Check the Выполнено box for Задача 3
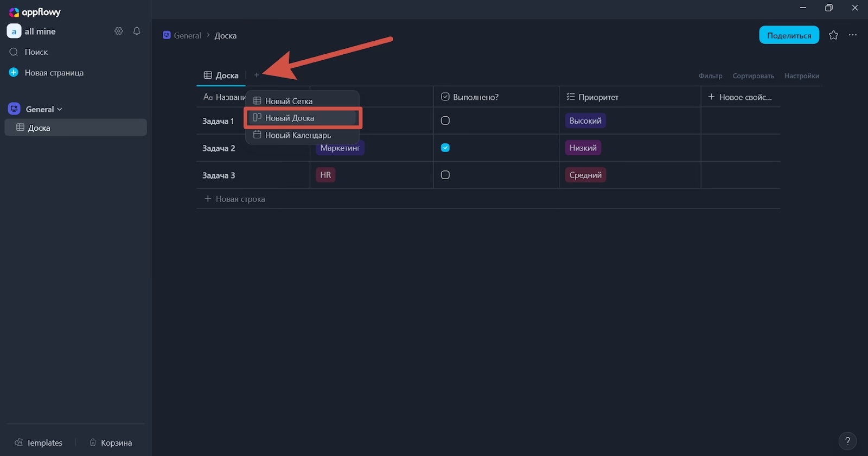868x456 pixels. [445, 175]
